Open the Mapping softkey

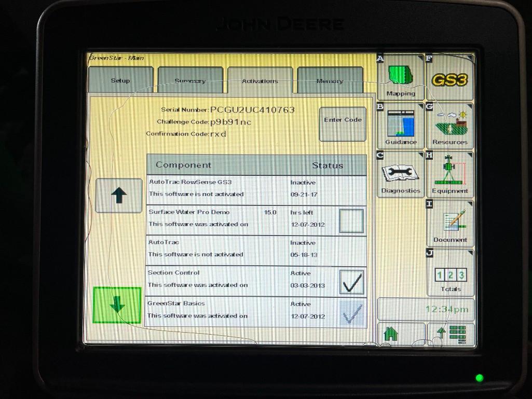(401, 77)
